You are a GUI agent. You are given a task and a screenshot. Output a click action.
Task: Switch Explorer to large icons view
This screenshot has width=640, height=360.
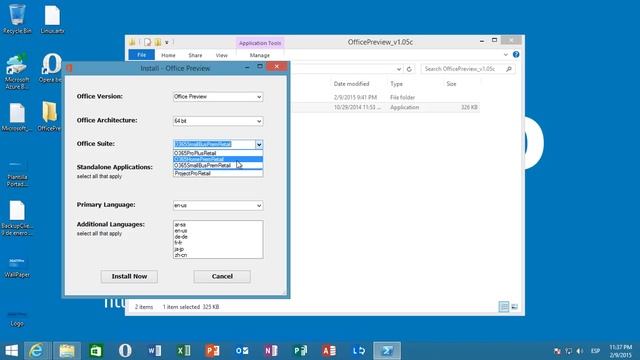(514, 307)
